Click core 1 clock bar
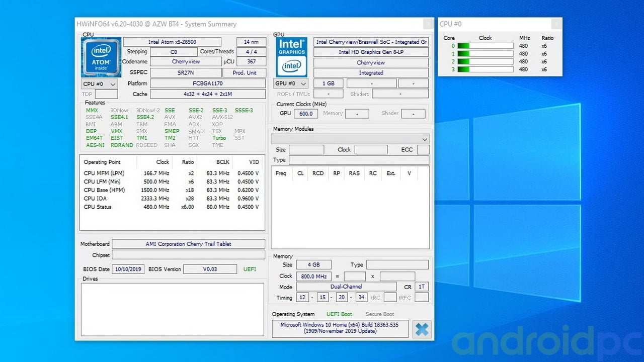Image resolution: width=644 pixels, height=362 pixels. tap(485, 54)
